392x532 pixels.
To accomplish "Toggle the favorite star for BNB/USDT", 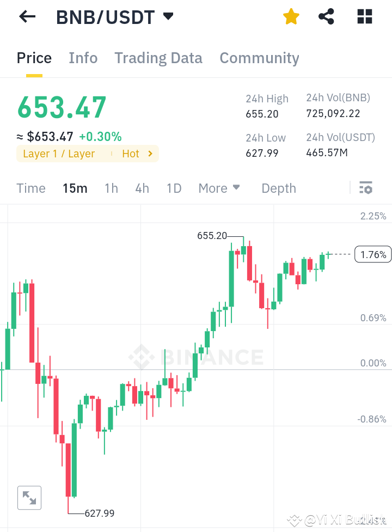I will (x=291, y=16).
